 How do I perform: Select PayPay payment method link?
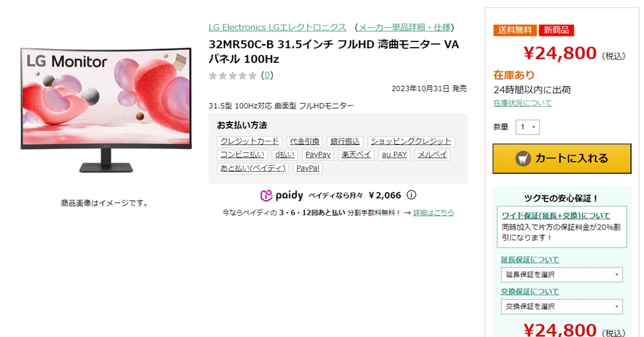click(x=318, y=155)
